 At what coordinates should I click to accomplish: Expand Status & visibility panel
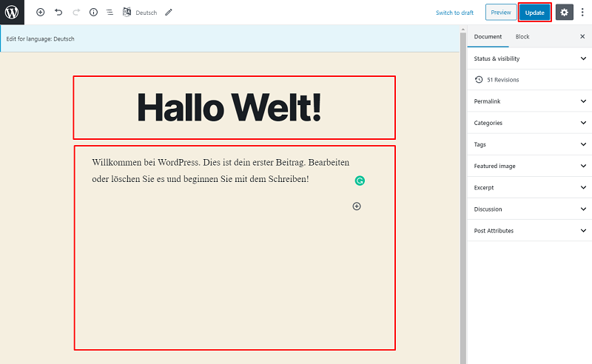coord(530,58)
